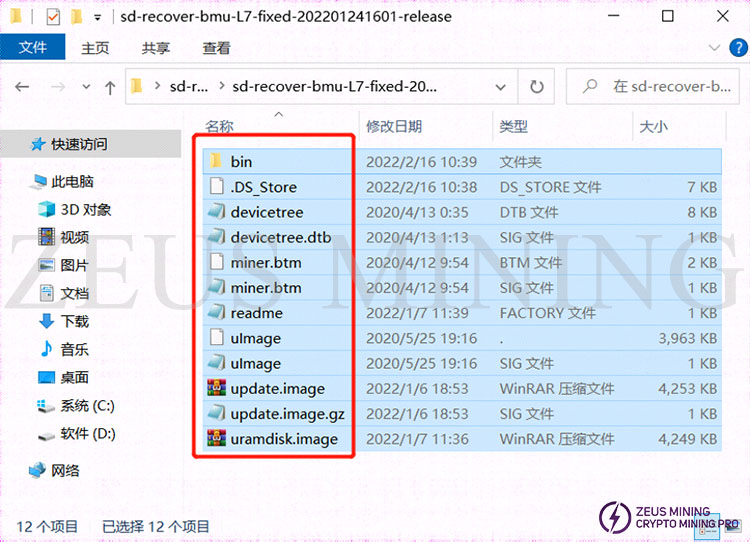Open the Music (音乐) sidebar folder
Viewport: 750px width, 542px height.
pyautogui.click(x=64, y=349)
